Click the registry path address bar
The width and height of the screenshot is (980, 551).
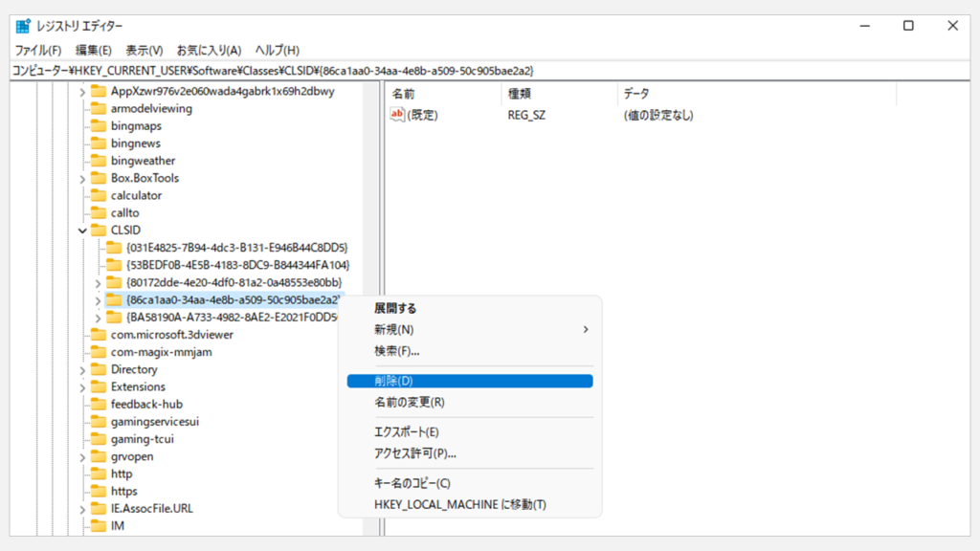coord(479,71)
